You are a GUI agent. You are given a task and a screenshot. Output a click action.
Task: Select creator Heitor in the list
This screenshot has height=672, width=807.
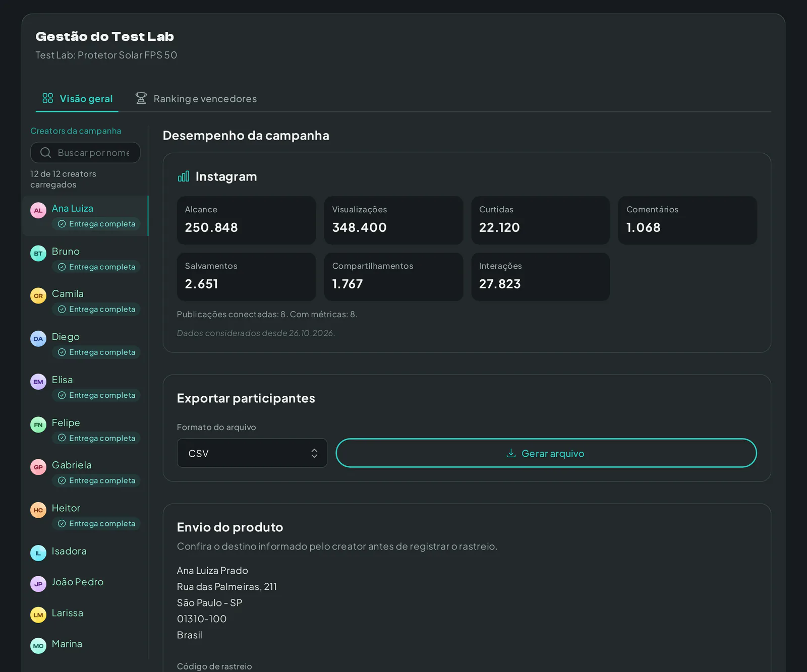point(85,516)
